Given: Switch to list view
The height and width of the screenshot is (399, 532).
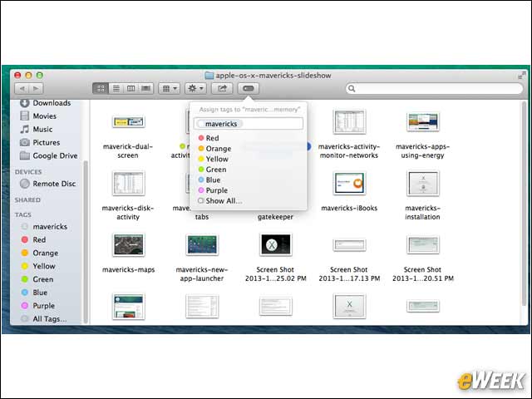Looking at the screenshot, I should coord(116,89).
